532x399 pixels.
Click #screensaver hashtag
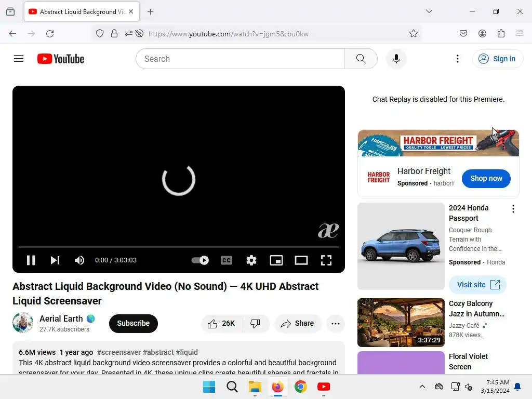(119, 352)
